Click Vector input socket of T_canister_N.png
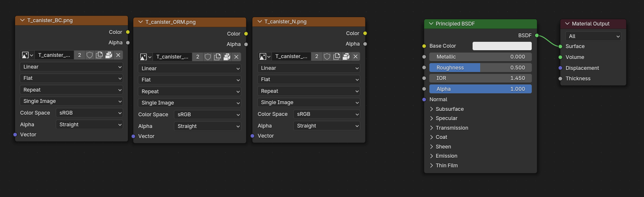 coord(253,136)
